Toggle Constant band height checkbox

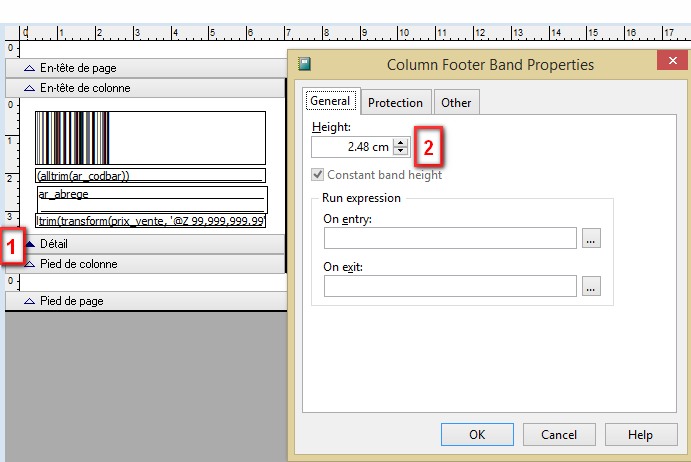click(317, 175)
